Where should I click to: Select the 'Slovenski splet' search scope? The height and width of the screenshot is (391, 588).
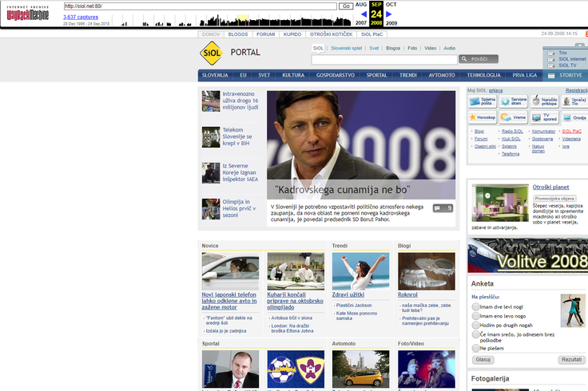347,49
